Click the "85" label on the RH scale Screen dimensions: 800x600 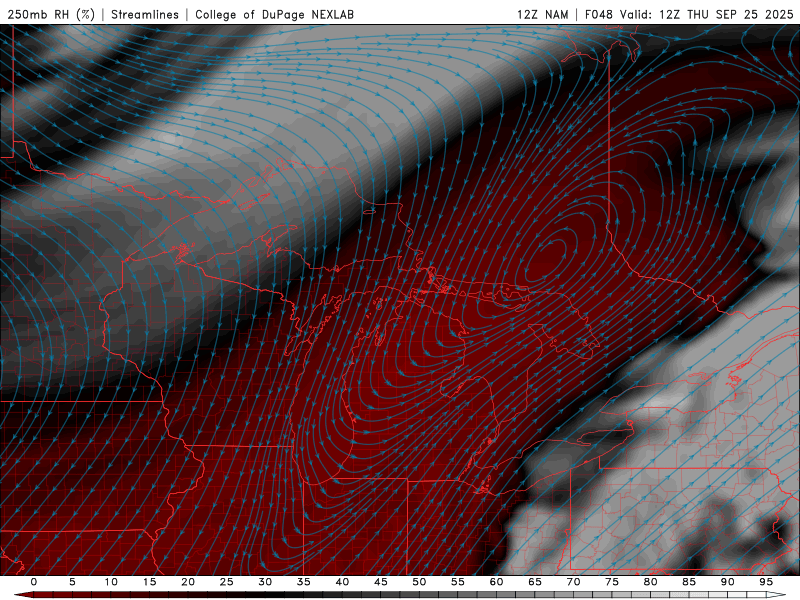(x=689, y=582)
